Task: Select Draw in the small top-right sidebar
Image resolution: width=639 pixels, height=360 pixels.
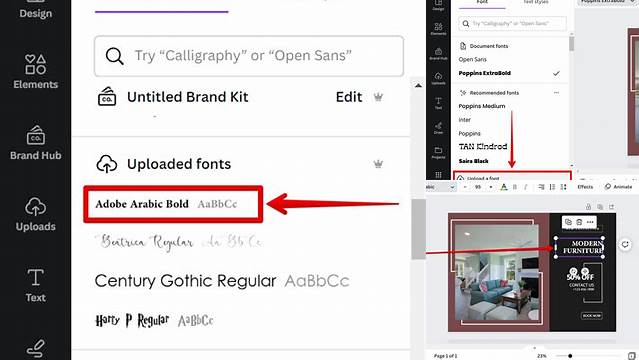Action: click(x=438, y=128)
